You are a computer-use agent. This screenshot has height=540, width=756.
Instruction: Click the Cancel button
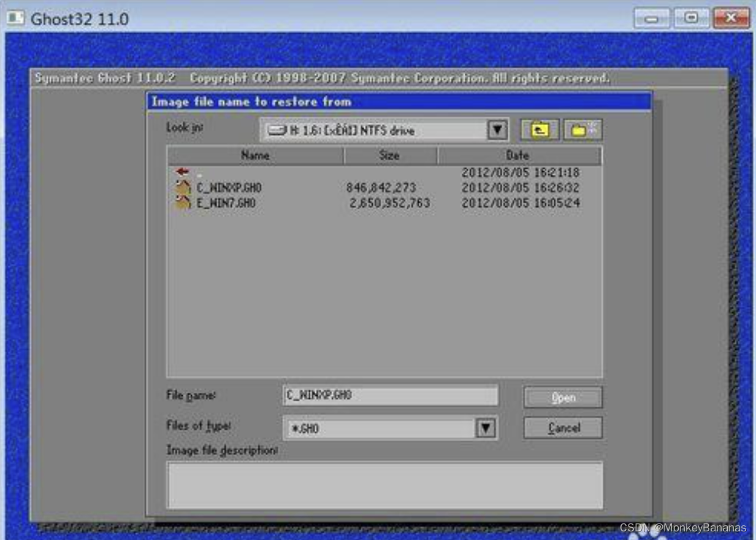coord(563,428)
